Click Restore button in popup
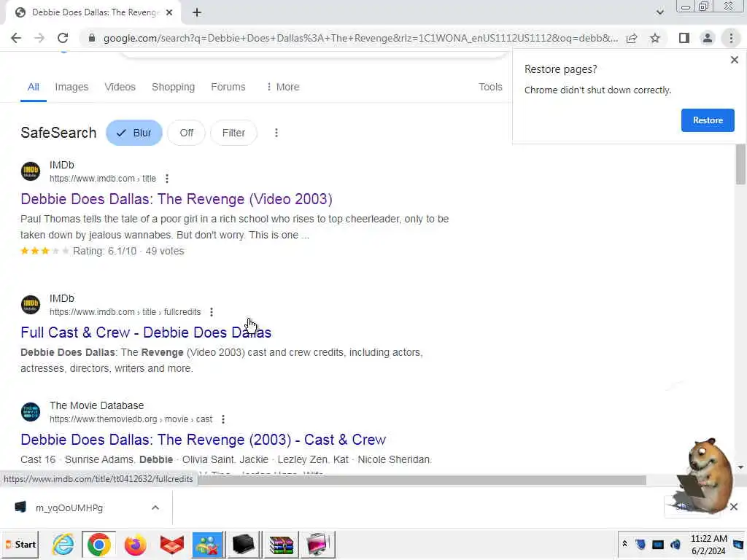747x560 pixels. click(708, 120)
